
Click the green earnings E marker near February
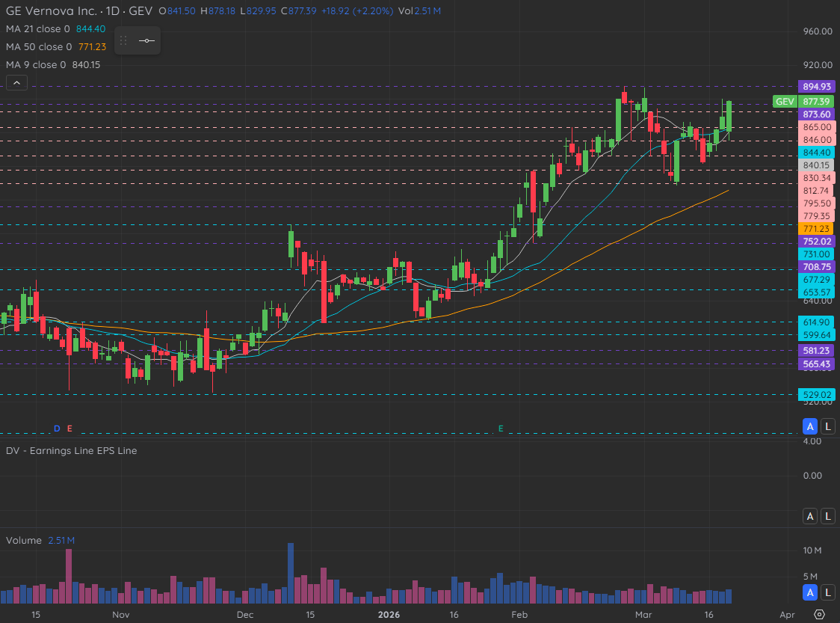pyautogui.click(x=501, y=429)
